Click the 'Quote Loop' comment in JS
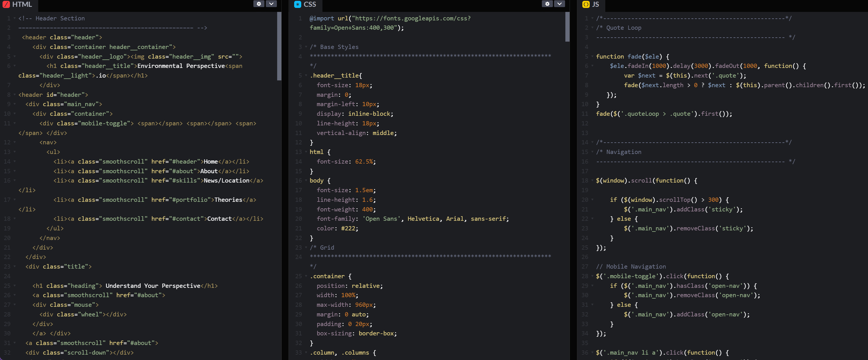Screen dimensions: 868x360 619,28
